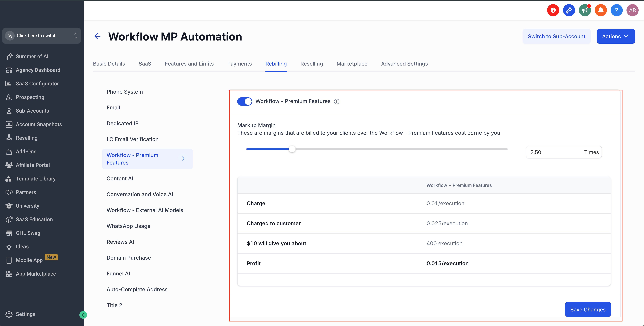Screen dimensions: 644x326
Task: Toggle off Workflow - Premium Features switch
Action: pyautogui.click(x=245, y=101)
